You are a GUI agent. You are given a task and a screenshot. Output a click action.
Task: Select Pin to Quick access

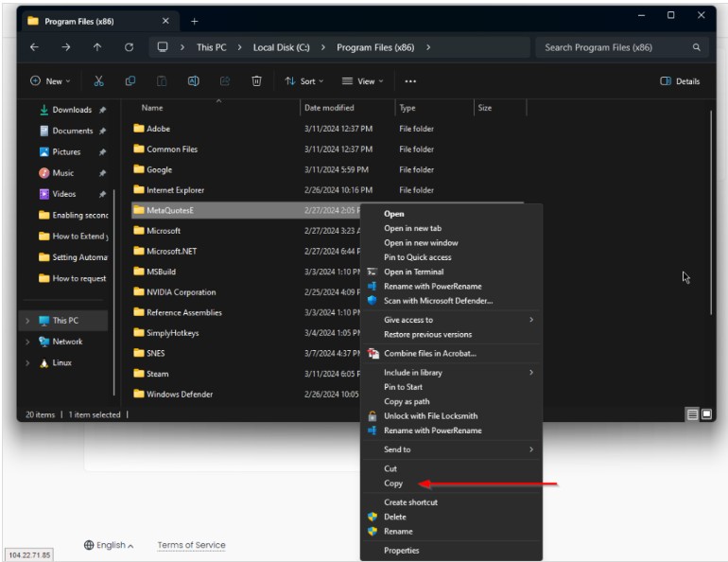pos(451,257)
